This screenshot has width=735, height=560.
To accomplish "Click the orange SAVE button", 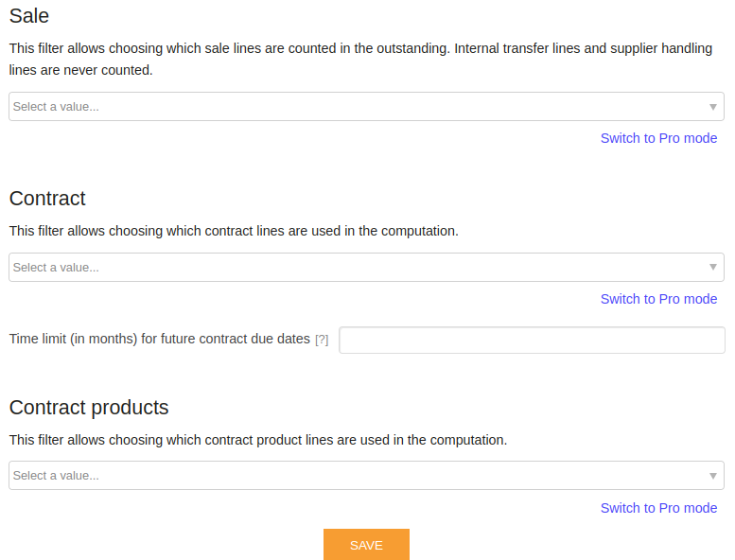I will click(366, 545).
